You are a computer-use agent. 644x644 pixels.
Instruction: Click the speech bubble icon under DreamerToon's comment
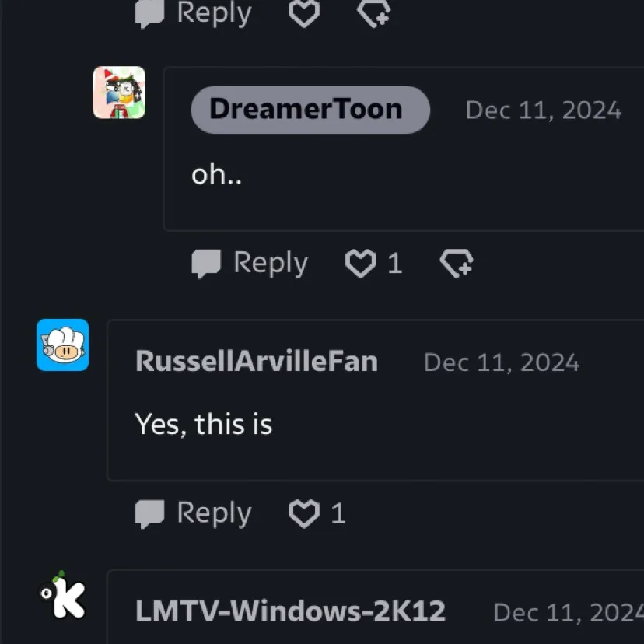(x=206, y=264)
